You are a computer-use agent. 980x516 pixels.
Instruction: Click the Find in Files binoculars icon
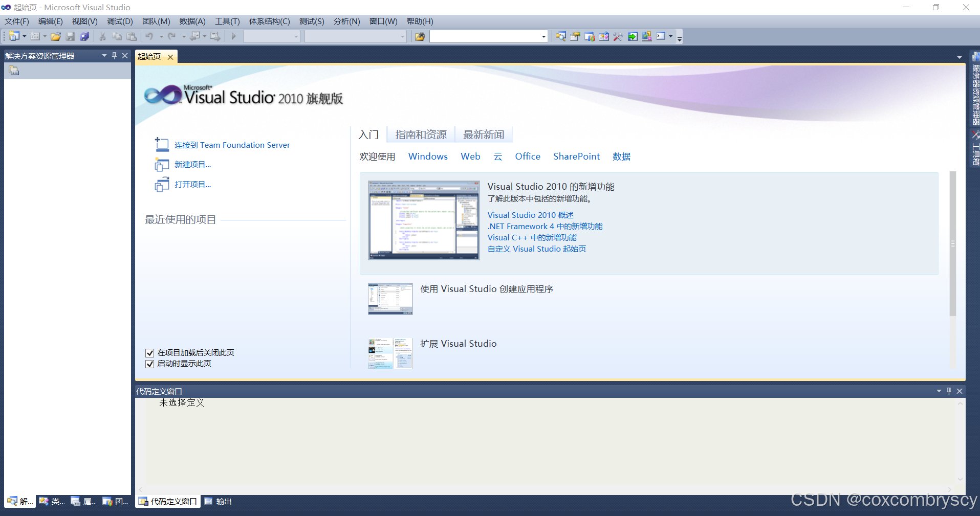coord(420,36)
